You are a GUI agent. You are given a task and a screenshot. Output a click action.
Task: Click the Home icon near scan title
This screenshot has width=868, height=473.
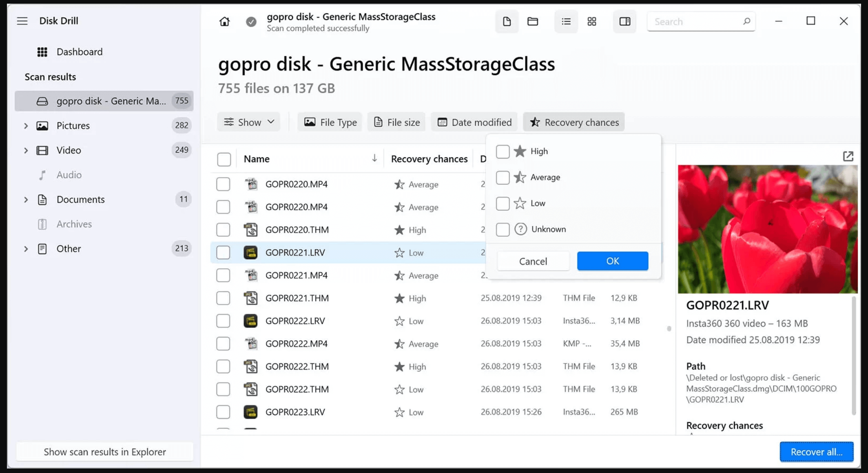[224, 22]
